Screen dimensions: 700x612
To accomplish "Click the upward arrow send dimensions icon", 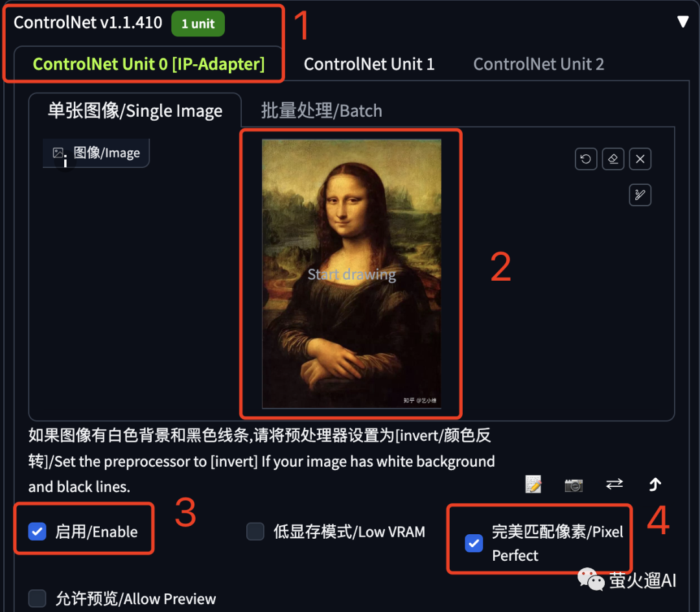I will [x=655, y=484].
